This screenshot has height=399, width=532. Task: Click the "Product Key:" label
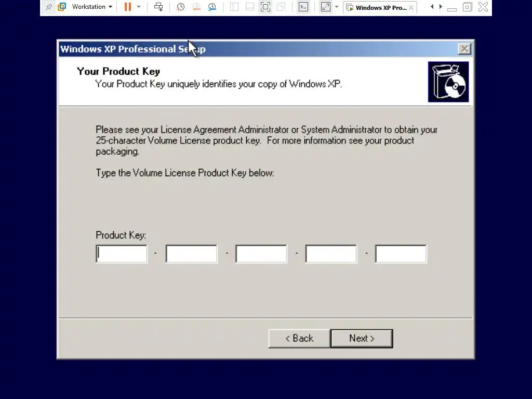pyautogui.click(x=121, y=235)
